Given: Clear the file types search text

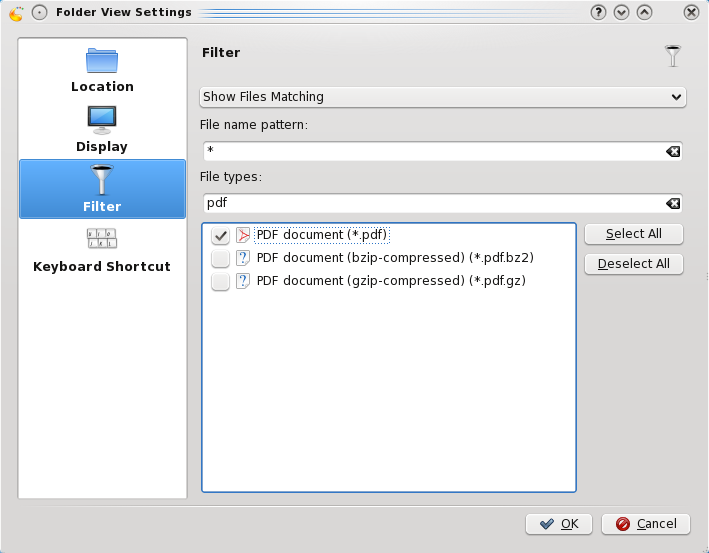Looking at the screenshot, I should click(673, 203).
